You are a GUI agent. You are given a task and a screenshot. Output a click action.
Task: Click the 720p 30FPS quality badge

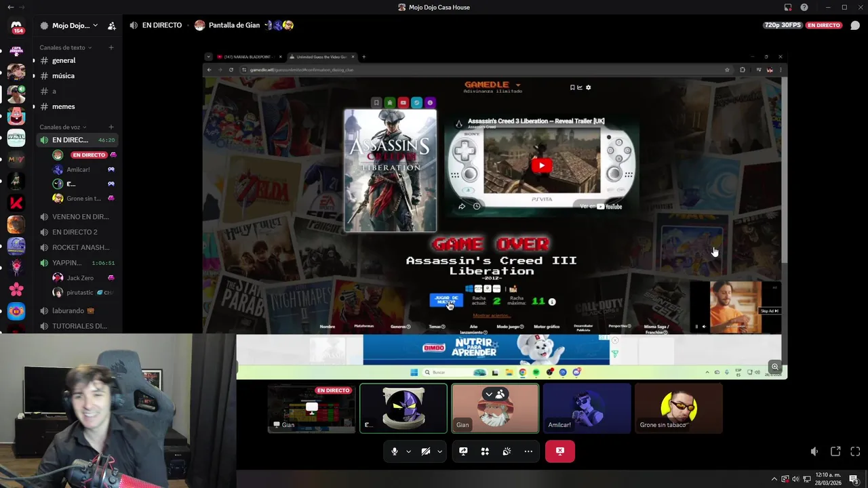pyautogui.click(x=783, y=25)
